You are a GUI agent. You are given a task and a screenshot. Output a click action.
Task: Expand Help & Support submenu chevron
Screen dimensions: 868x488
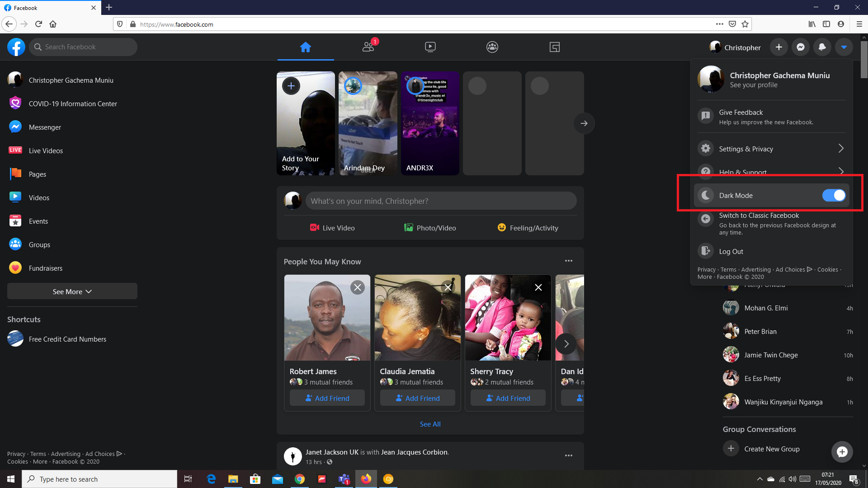click(841, 171)
